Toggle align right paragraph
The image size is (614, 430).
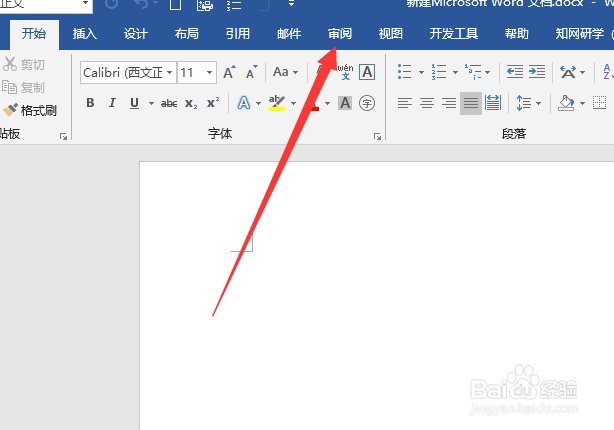coord(449,103)
